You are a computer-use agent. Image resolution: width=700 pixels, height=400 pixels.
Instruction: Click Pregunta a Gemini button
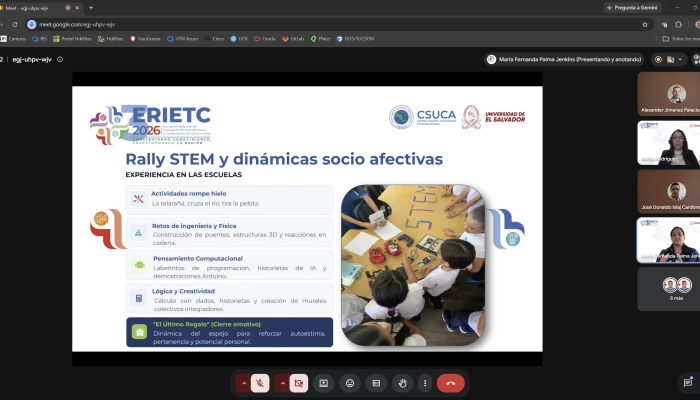point(632,8)
